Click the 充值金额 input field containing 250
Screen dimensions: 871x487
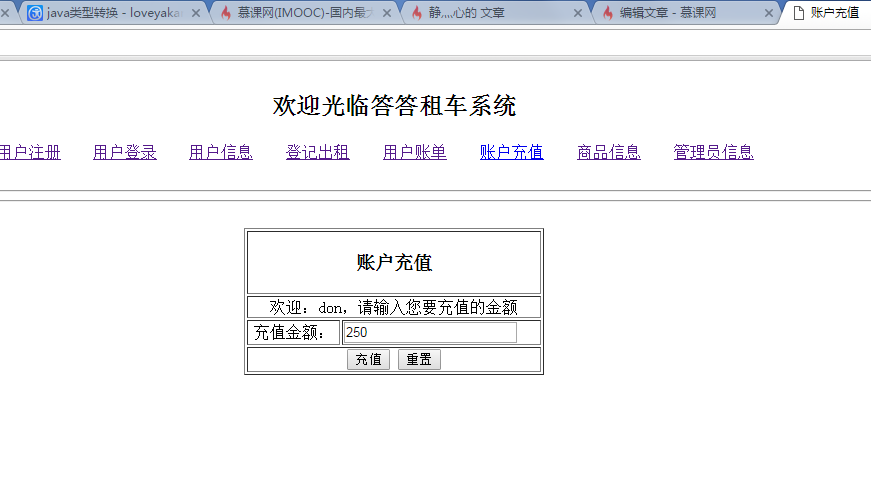pos(430,333)
